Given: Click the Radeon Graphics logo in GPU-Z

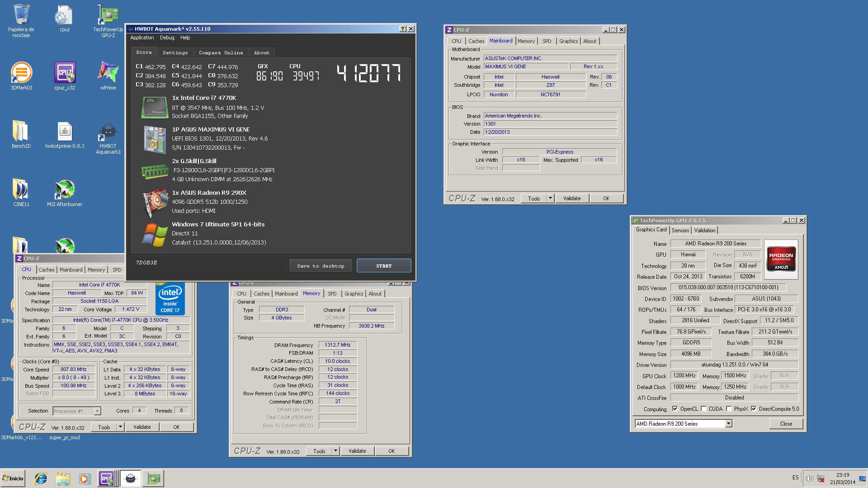Looking at the screenshot, I should point(781,259).
